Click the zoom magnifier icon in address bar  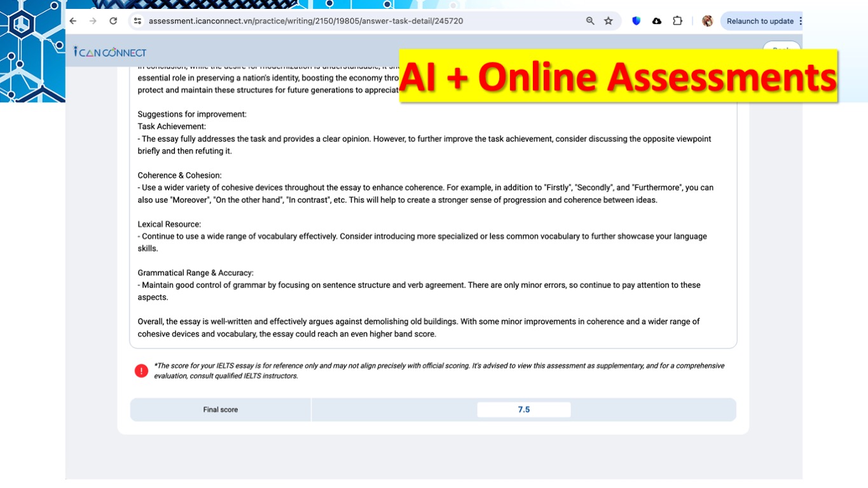click(x=590, y=21)
